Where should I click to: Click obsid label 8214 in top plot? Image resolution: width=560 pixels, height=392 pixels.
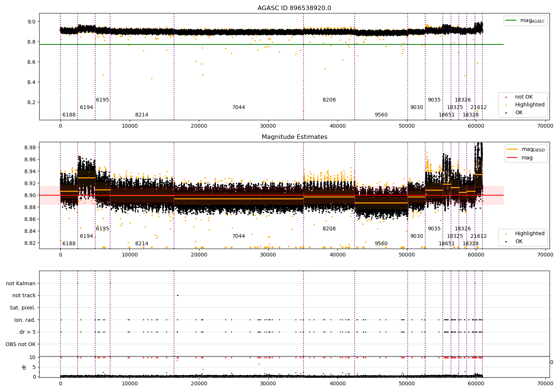142,115
